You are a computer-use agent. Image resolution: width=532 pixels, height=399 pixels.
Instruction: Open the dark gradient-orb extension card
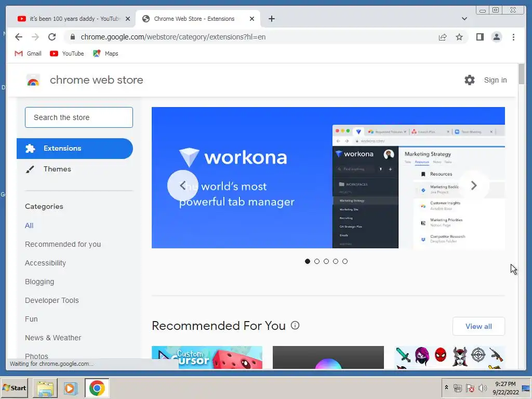tap(328, 357)
